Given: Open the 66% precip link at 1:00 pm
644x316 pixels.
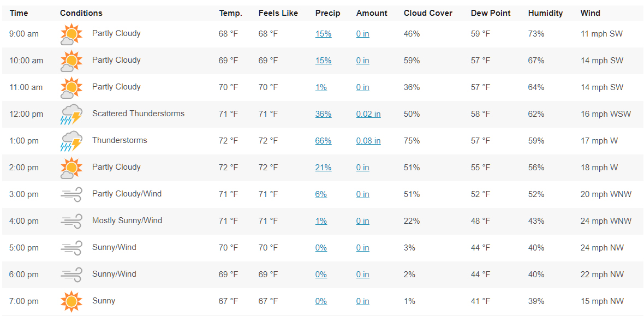Looking at the screenshot, I should point(323,141).
